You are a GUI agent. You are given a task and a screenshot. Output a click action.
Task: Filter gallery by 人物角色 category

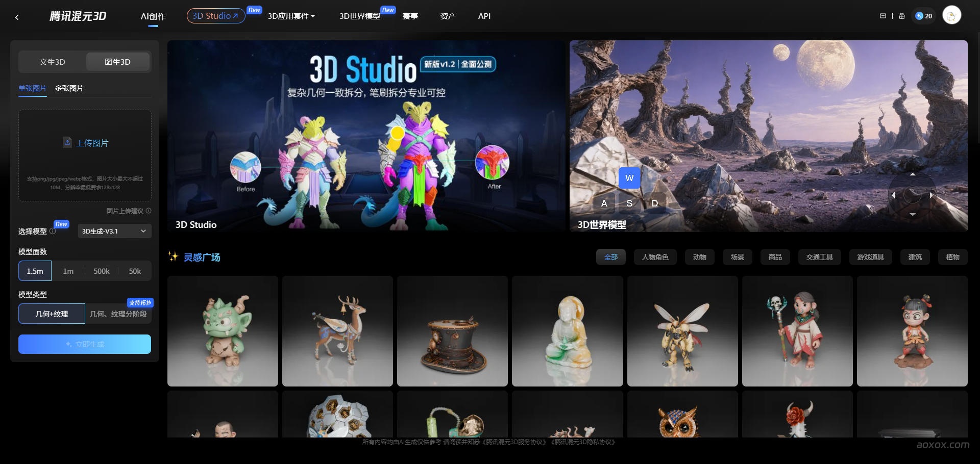pos(655,257)
